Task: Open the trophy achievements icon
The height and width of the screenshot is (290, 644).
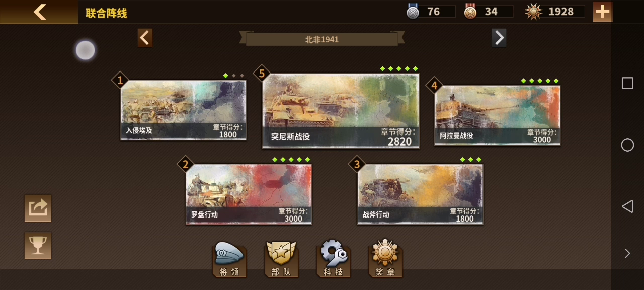Action: [x=38, y=245]
